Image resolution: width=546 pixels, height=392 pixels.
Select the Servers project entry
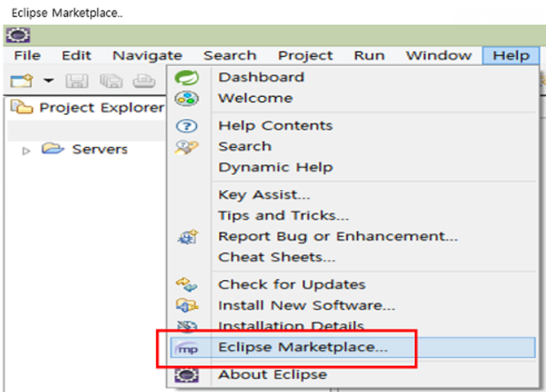100,149
